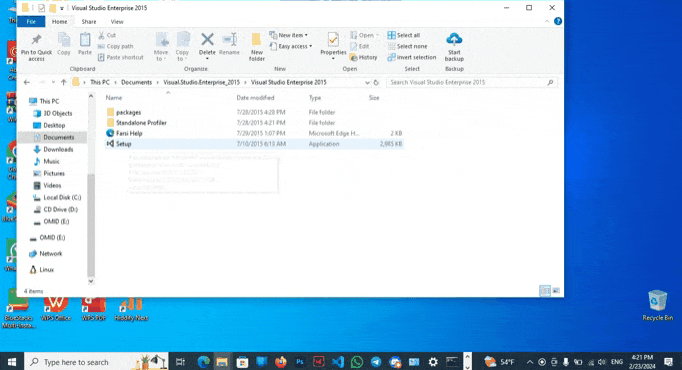Open Customize Quick Access Toolbar arrow
This screenshot has width=682, height=370.
point(62,8)
